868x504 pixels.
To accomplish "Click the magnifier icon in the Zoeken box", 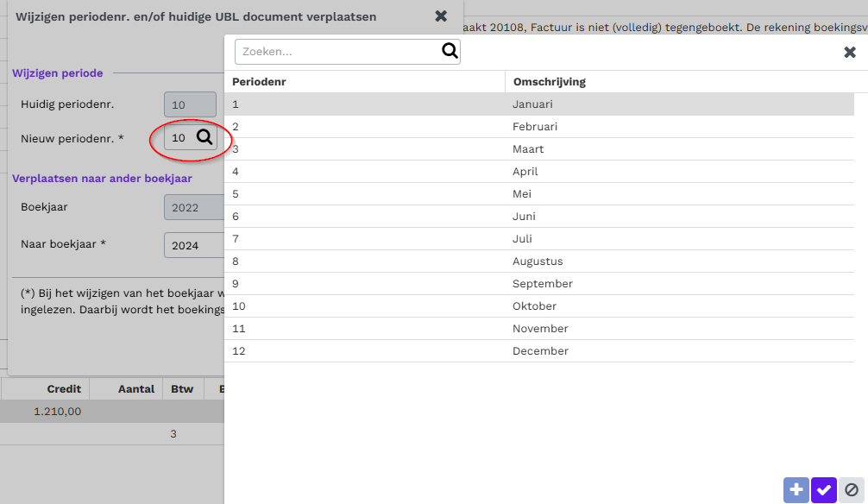I will [x=450, y=51].
